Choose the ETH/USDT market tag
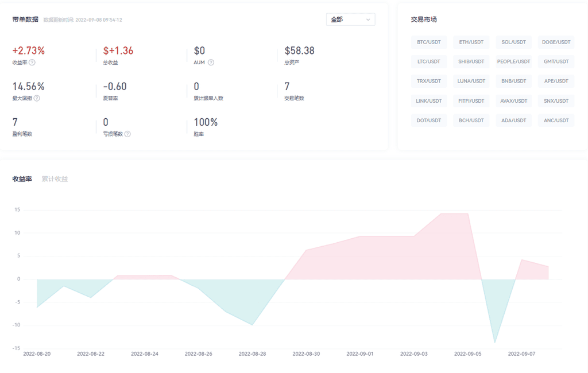 [471, 42]
